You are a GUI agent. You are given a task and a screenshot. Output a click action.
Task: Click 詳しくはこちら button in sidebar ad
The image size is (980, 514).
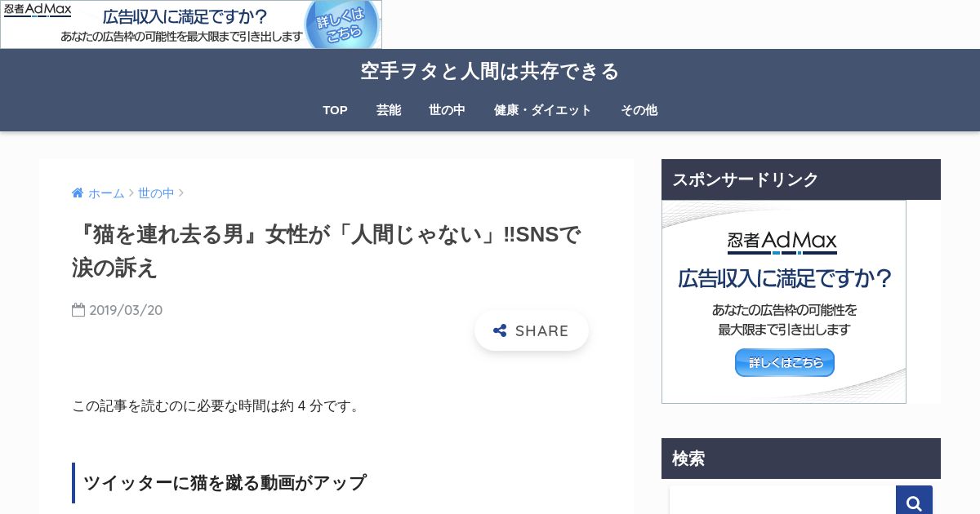(785, 362)
